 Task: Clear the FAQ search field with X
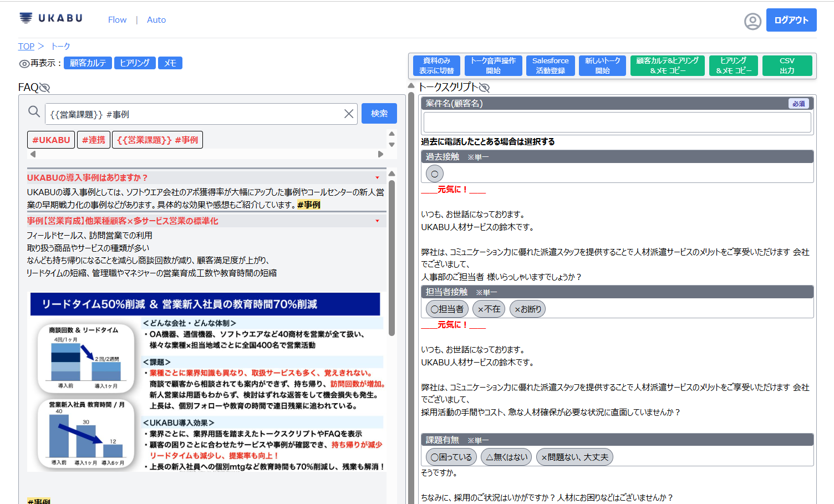pos(349,114)
